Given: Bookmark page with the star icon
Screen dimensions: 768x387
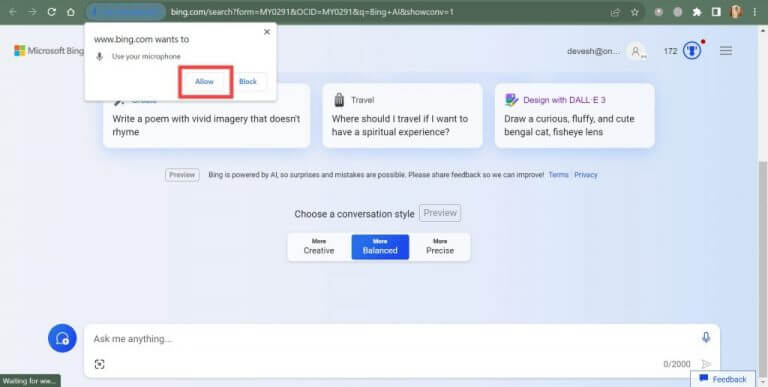Looking at the screenshot, I should (635, 12).
